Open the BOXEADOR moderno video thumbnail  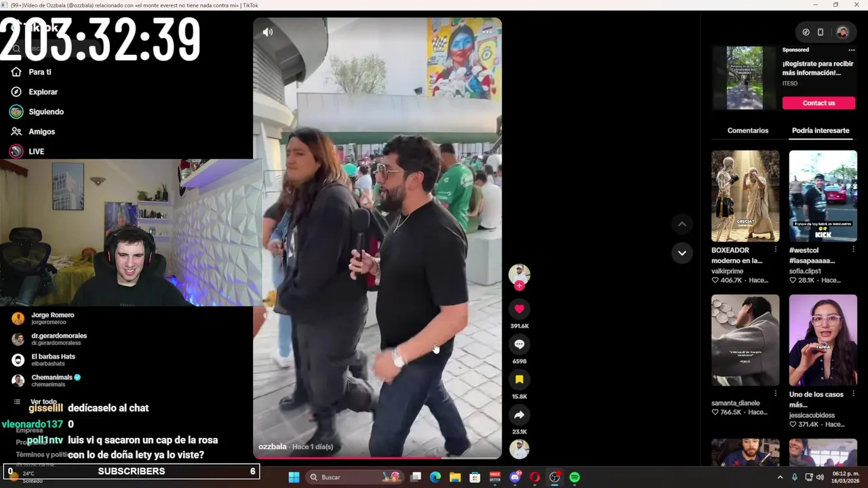point(745,196)
